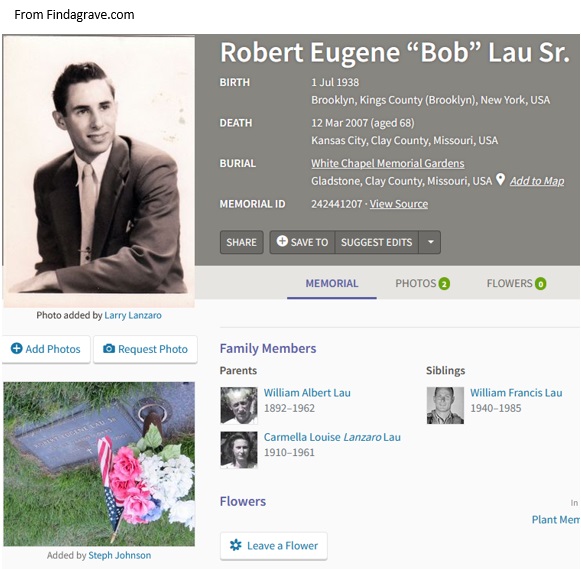Click William Francis Lau's thumbnail photo
581x569 pixels.
click(445, 406)
